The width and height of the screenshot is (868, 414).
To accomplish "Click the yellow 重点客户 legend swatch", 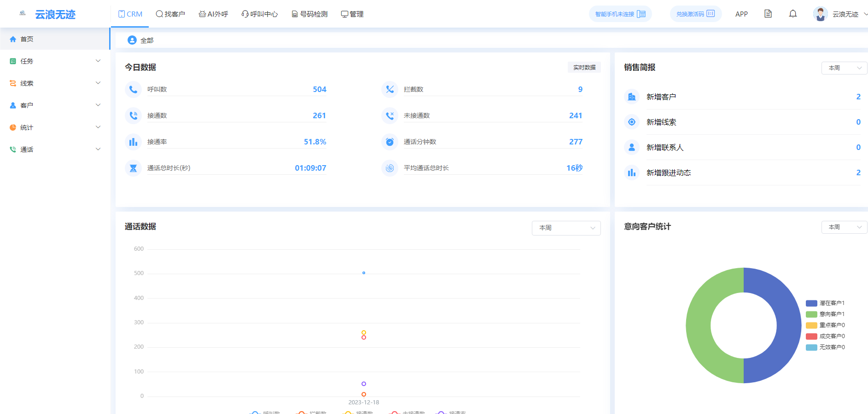I will tap(811, 325).
